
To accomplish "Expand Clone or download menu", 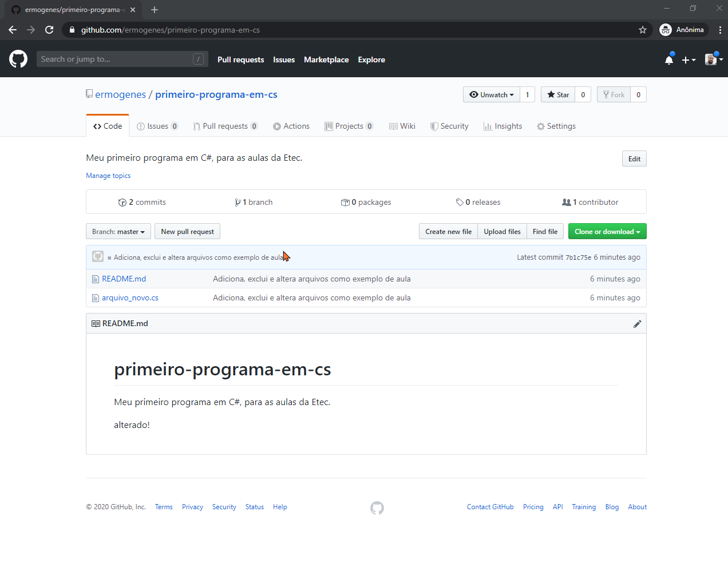I will tap(607, 231).
